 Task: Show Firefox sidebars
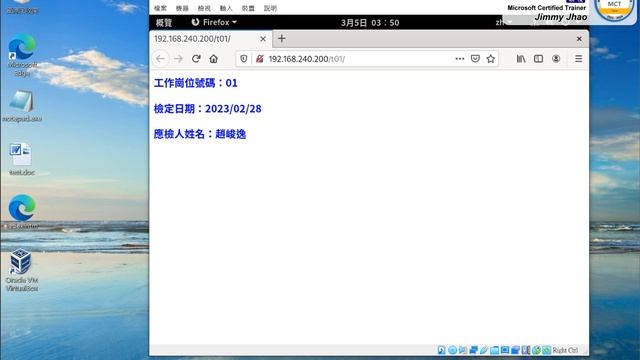[x=538, y=59]
